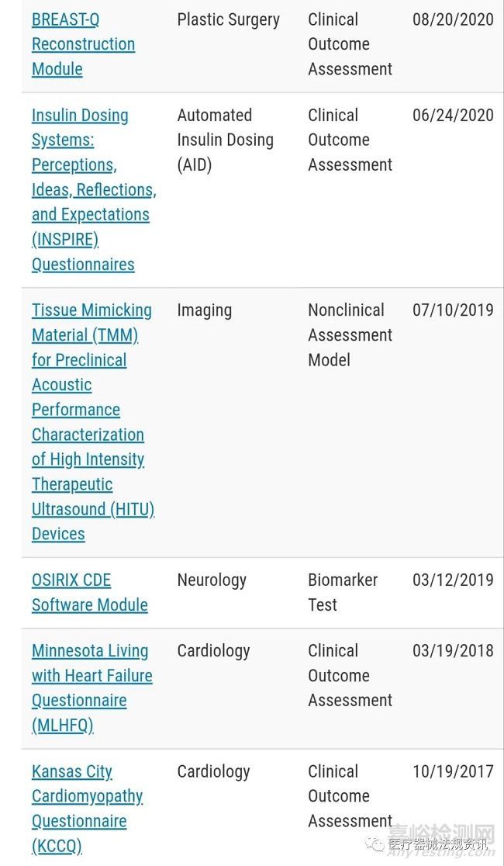Viewport: 504px width, 866px height.
Task: Click the Plastic Surgery cell
Action: pyautogui.click(x=228, y=20)
